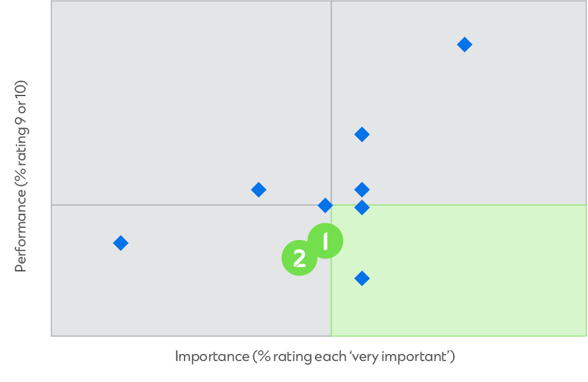This screenshot has width=588, height=382.
Task: Click the Performance vertical axis label
Action: pyautogui.click(x=21, y=176)
